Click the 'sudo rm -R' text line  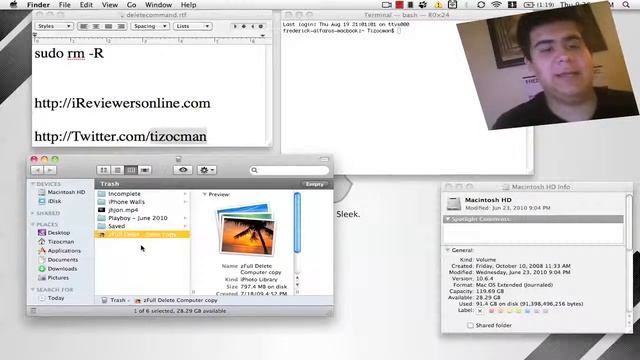69,53
